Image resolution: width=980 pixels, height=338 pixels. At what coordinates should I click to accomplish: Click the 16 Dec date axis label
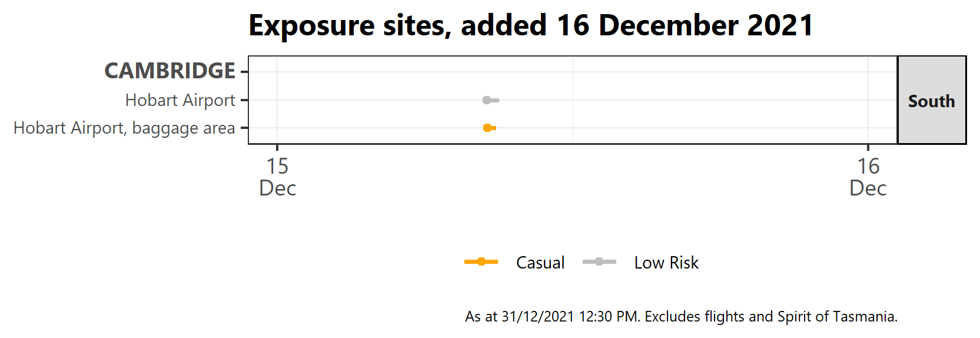click(x=868, y=177)
